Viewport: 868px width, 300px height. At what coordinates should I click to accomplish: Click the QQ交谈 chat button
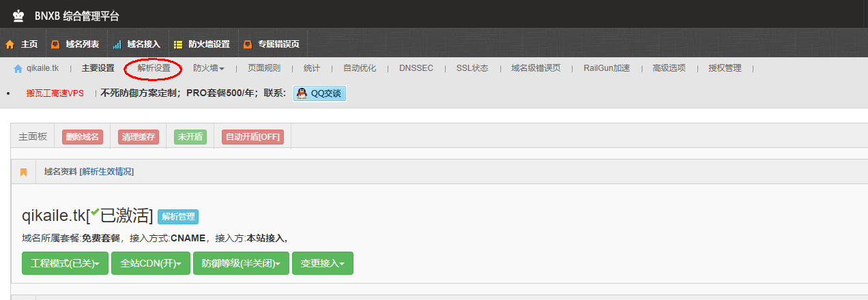(x=320, y=93)
